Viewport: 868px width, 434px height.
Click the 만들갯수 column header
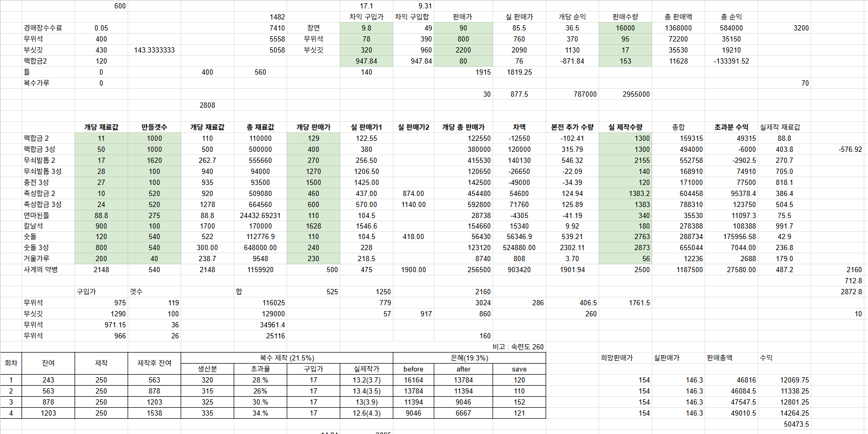[154, 127]
